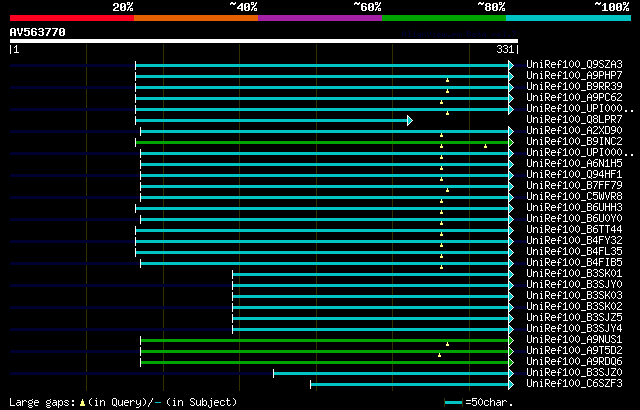
Task: Click the end position label 331
Action: pyautogui.click(x=505, y=49)
